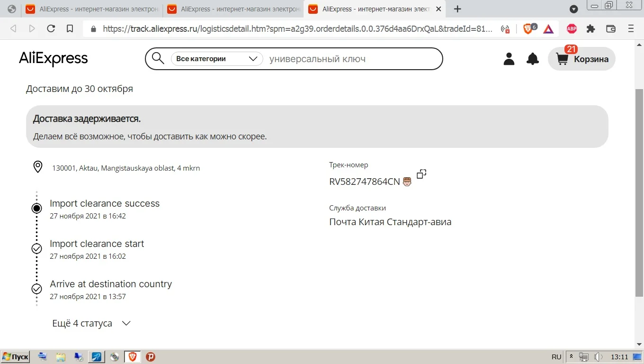
Task: Click the delivery address location pin icon
Action: (x=38, y=167)
